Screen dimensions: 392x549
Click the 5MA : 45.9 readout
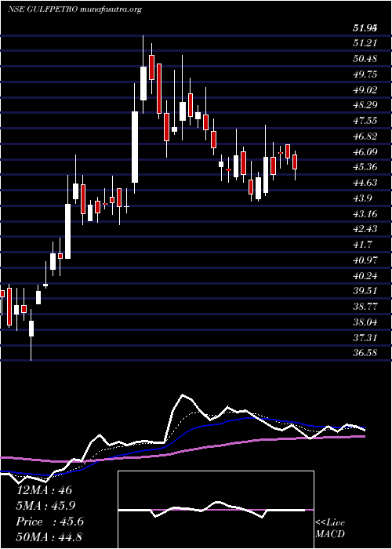pos(46,506)
